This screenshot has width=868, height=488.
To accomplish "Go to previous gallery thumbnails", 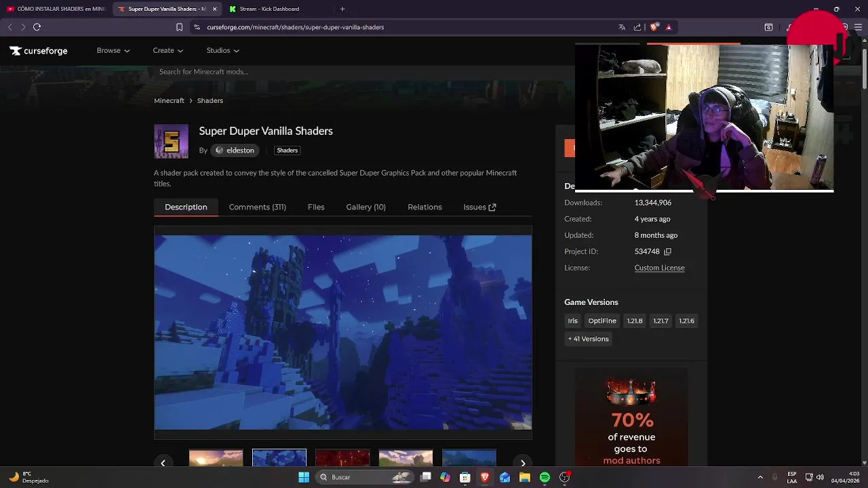I will [163, 463].
